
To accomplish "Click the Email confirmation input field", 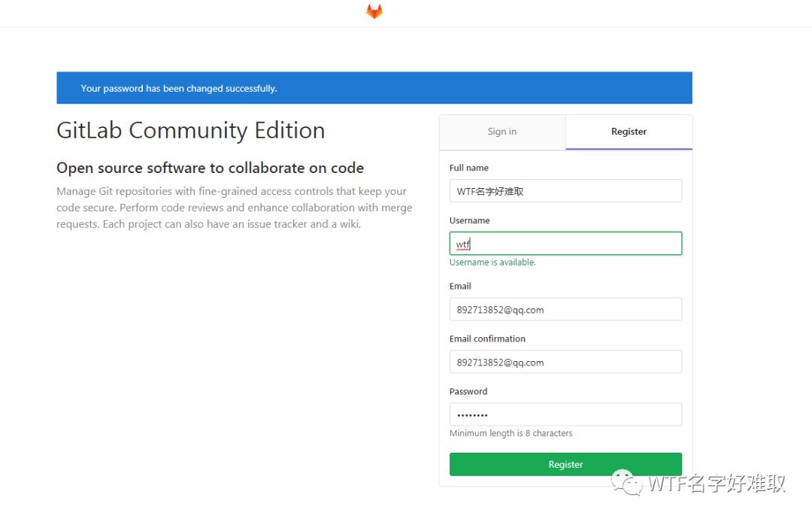I will (x=565, y=362).
